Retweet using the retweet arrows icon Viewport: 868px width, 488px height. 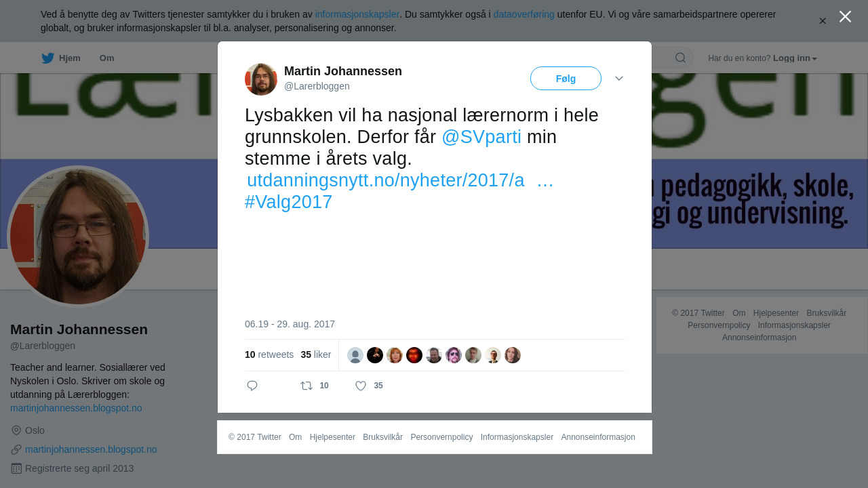tap(307, 386)
